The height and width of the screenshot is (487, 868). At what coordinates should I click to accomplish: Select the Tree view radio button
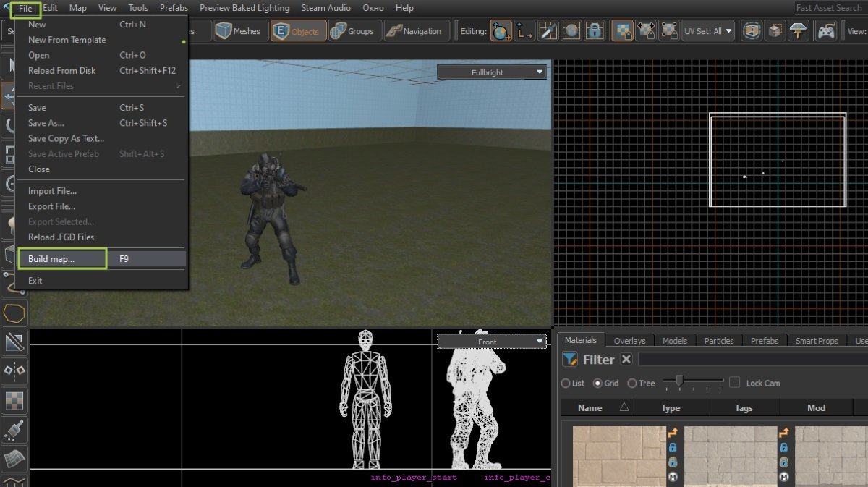click(632, 384)
